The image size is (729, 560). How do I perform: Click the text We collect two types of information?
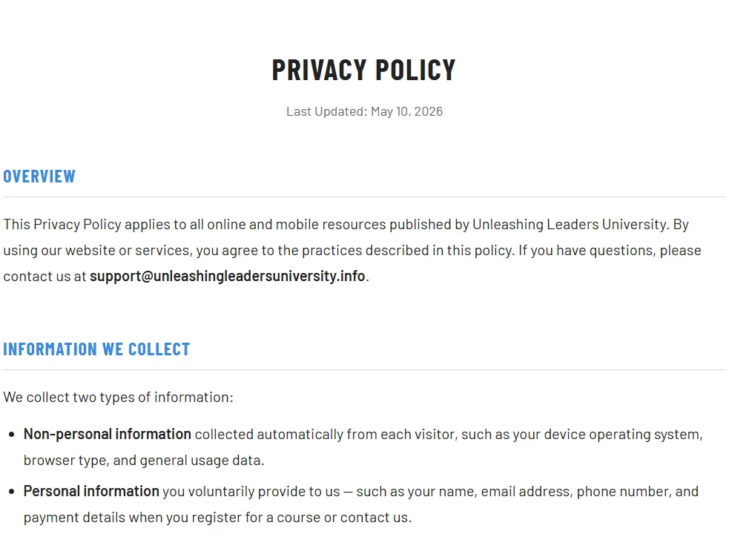point(118,398)
